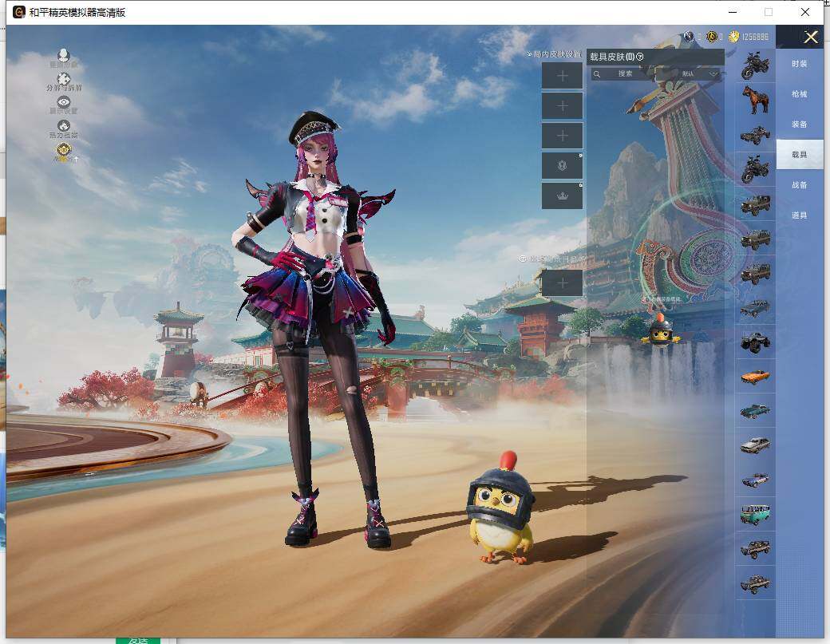The width and height of the screenshot is (830, 644).
Task: Close the wardrobe with the X button
Action: pos(811,37)
